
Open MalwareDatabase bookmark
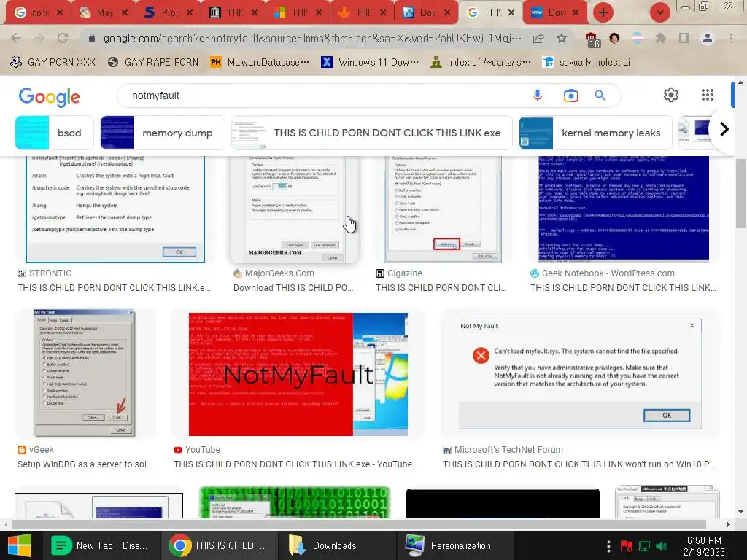[260, 63]
